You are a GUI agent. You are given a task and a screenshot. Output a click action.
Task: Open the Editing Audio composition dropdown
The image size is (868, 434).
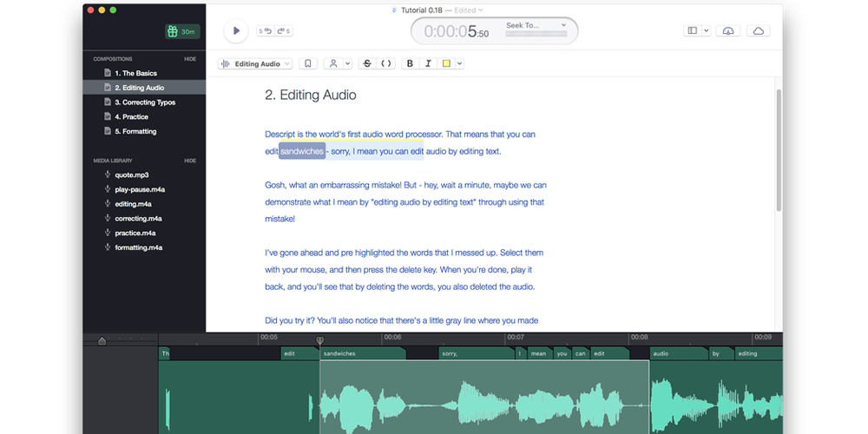(x=254, y=63)
